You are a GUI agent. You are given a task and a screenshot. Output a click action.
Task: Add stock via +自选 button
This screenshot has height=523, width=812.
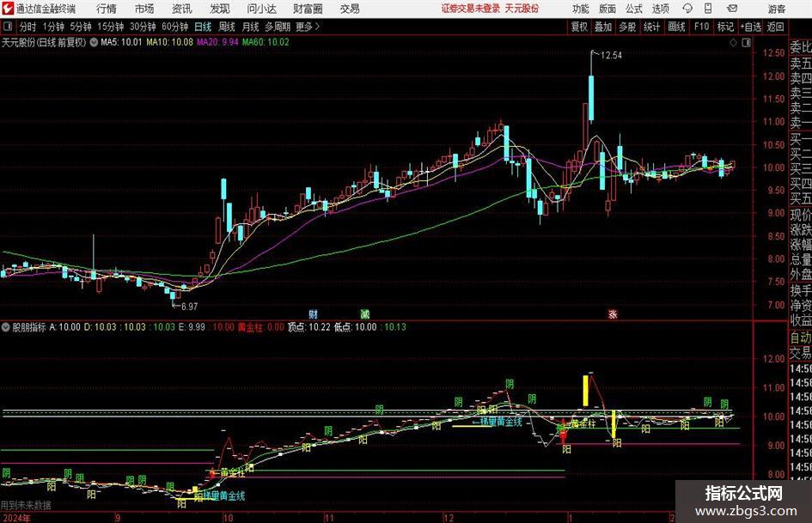751,27
